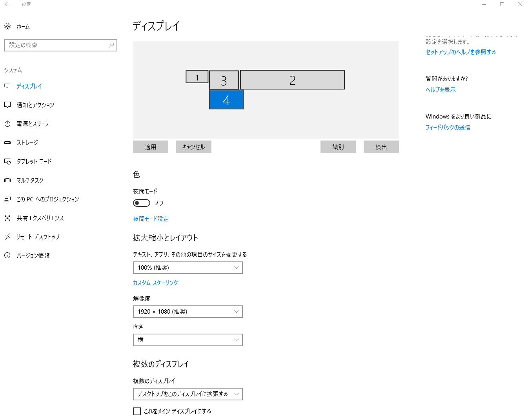Screen dimensions: 528x420
Task: Check これをメイン ディスプレイにする checkbox
Action: click(137, 411)
